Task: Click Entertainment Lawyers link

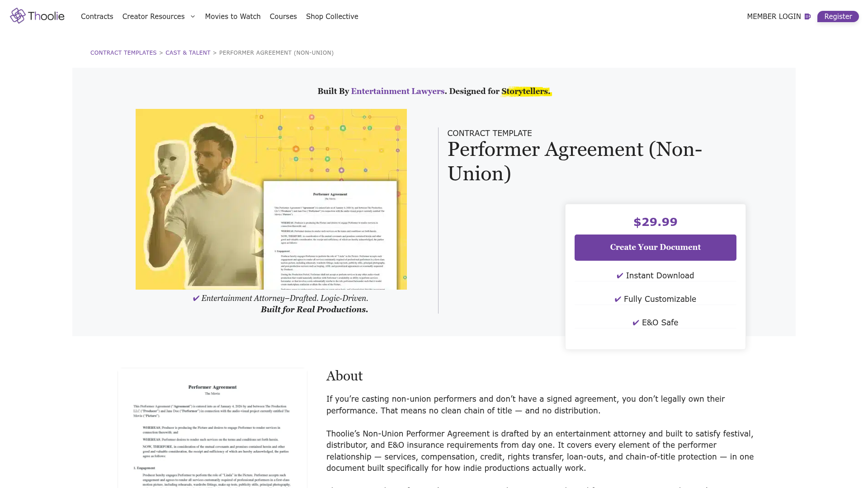Action: (x=397, y=91)
